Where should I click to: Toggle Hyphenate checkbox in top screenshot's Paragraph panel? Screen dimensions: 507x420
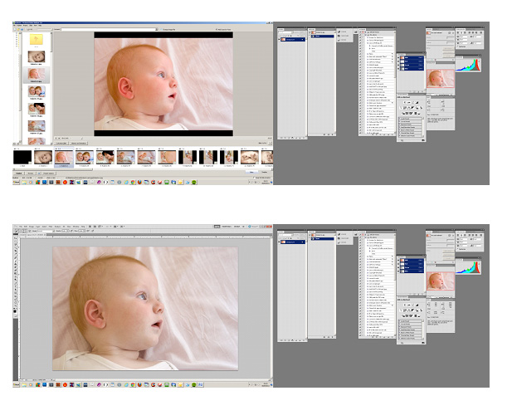[x=457, y=46]
